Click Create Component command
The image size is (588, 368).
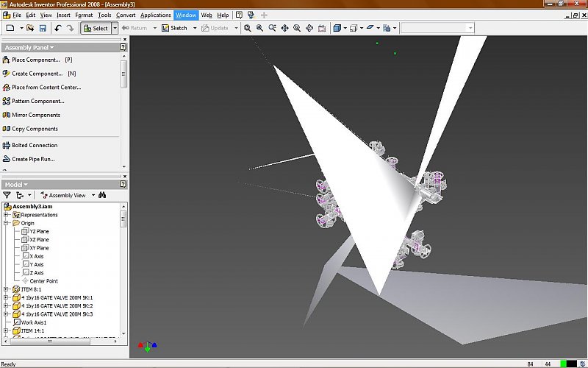pyautogui.click(x=39, y=74)
